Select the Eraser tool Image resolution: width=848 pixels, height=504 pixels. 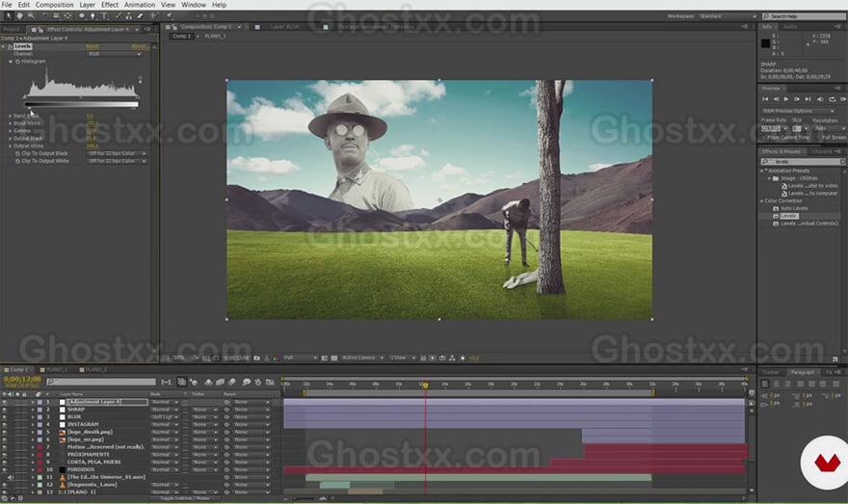(x=140, y=16)
